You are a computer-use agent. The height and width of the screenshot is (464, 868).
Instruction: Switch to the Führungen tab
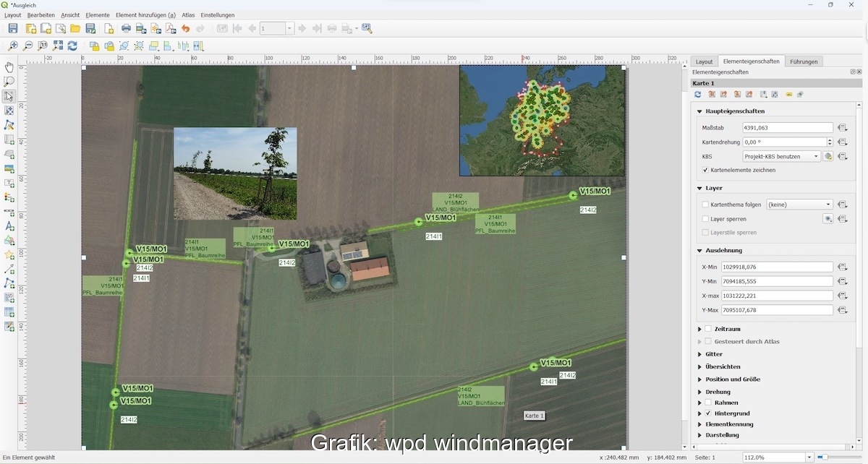click(x=804, y=61)
